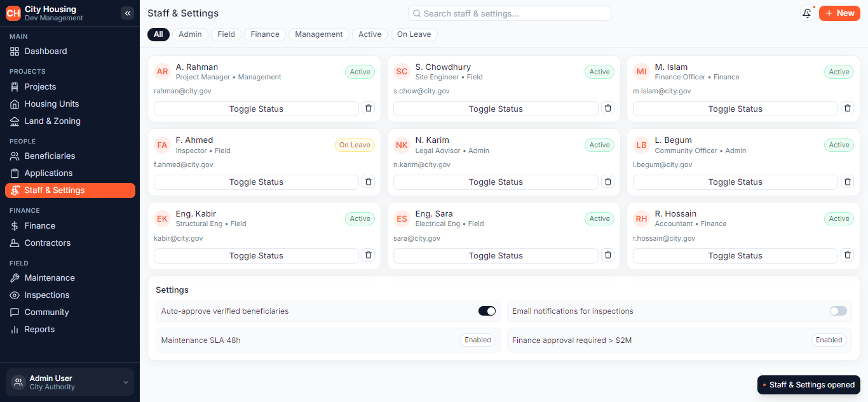Toggle Finance approval required Enabled badge

[x=829, y=340]
